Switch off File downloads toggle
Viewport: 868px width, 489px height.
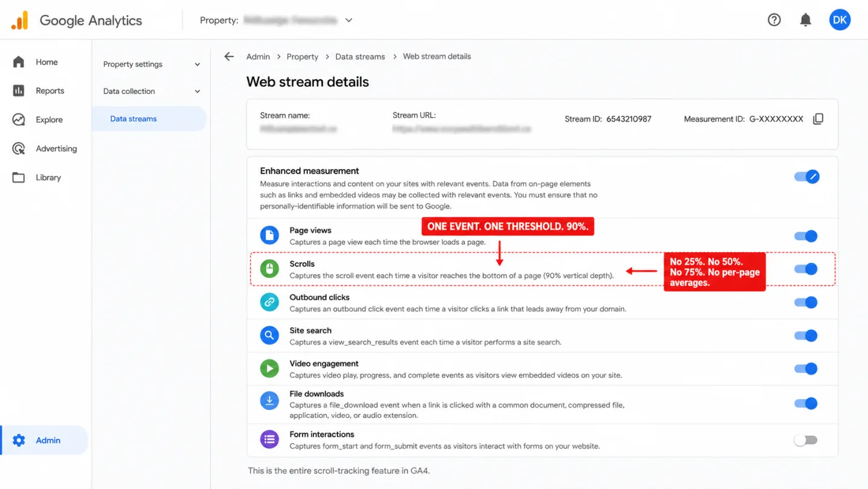(x=806, y=403)
